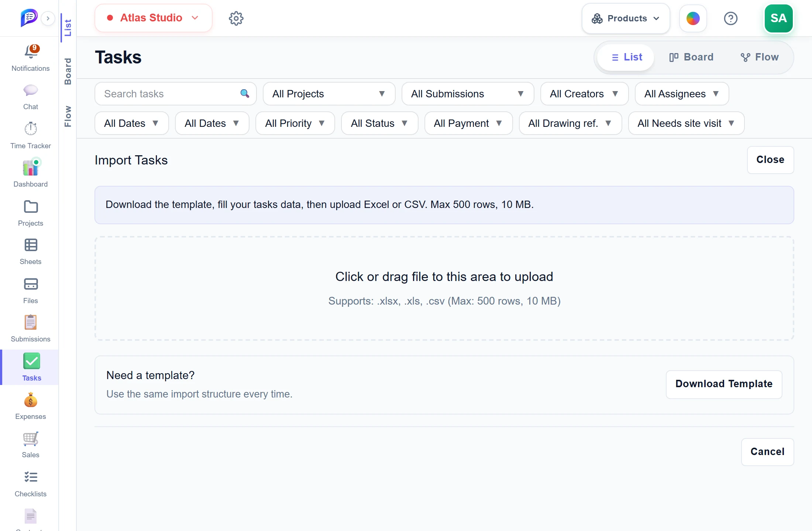
Task: Open the Sales cart icon
Action: coord(31,439)
